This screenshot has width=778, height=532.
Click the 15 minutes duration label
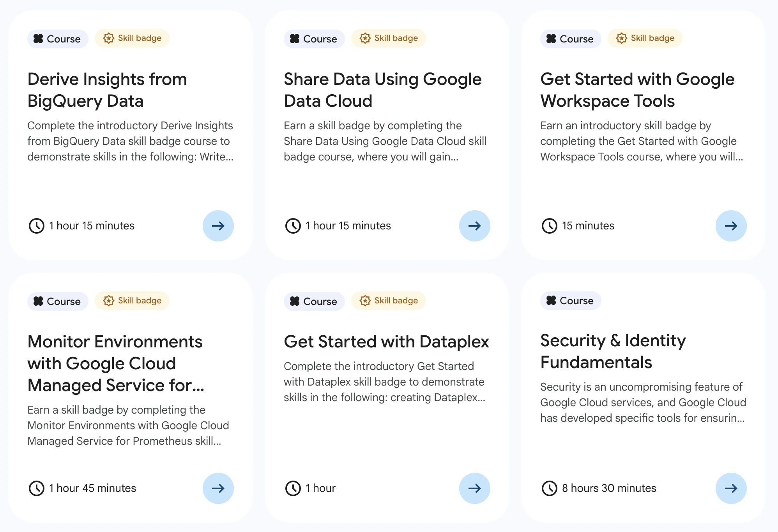coord(588,226)
